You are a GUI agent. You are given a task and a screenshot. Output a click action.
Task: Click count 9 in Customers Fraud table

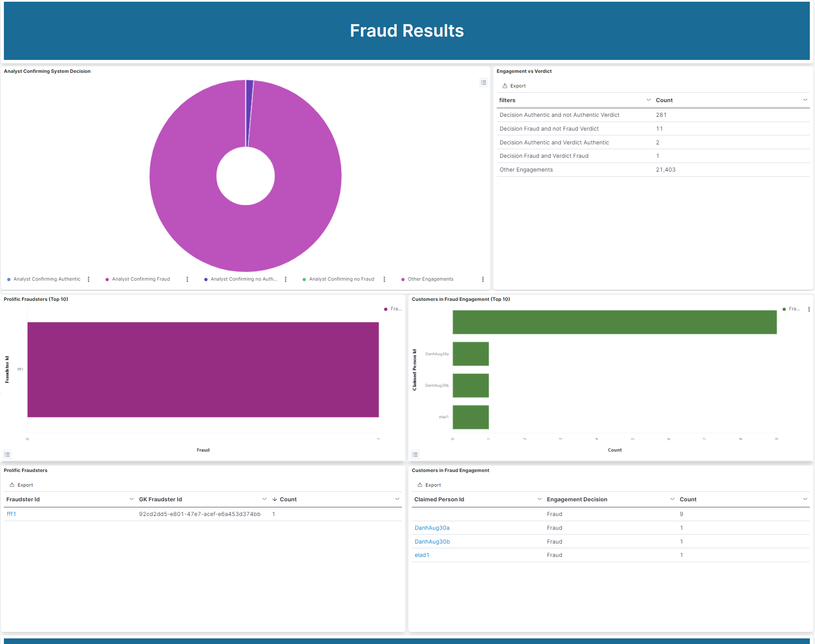pyautogui.click(x=681, y=514)
